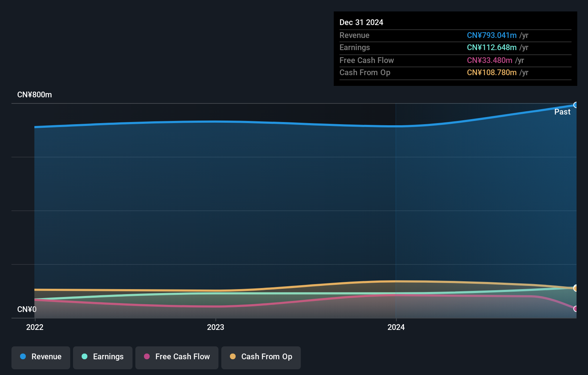Click the Cash From Op end-point marker
This screenshot has height=375, width=588.
click(575, 288)
